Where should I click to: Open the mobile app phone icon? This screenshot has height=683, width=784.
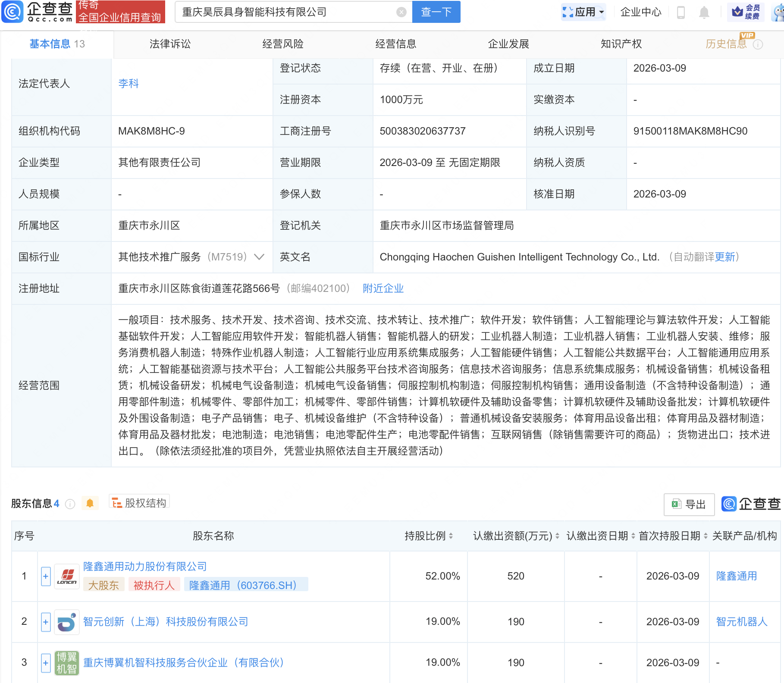click(x=681, y=12)
